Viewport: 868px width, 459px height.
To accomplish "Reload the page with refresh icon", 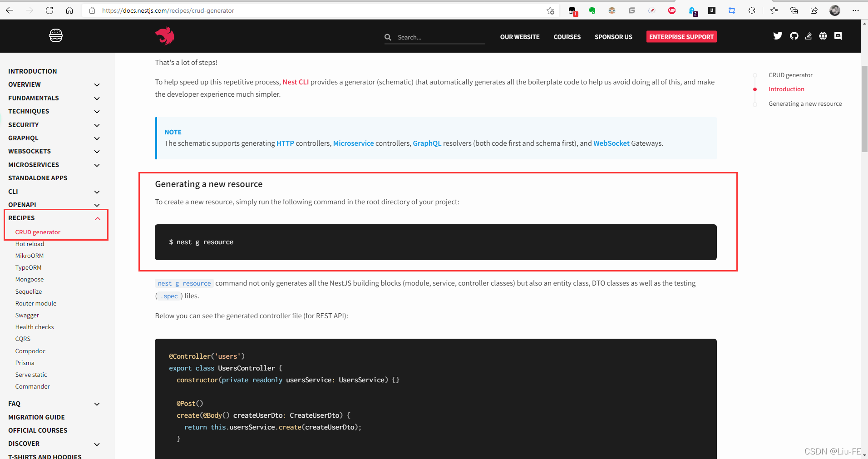I will (49, 10).
